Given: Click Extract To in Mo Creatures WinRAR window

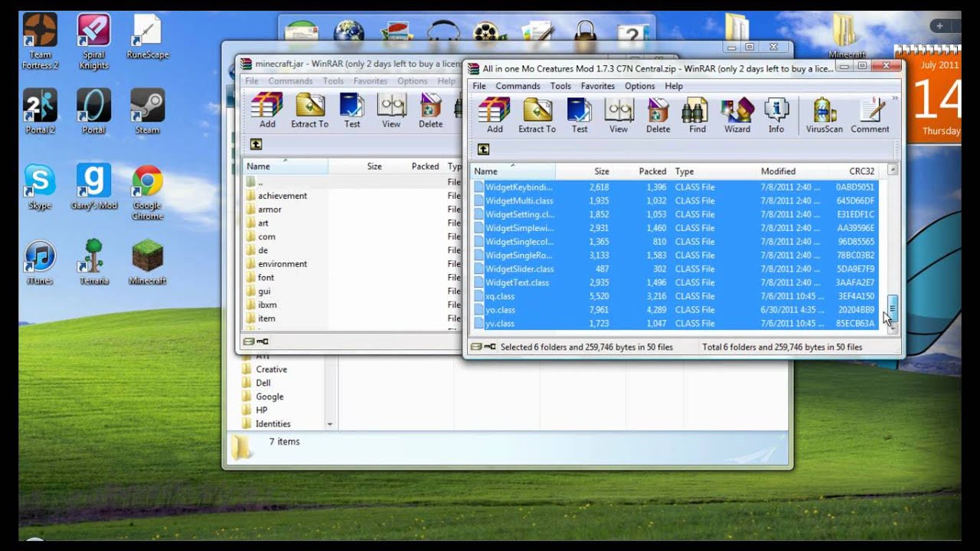Looking at the screenshot, I should click(537, 116).
